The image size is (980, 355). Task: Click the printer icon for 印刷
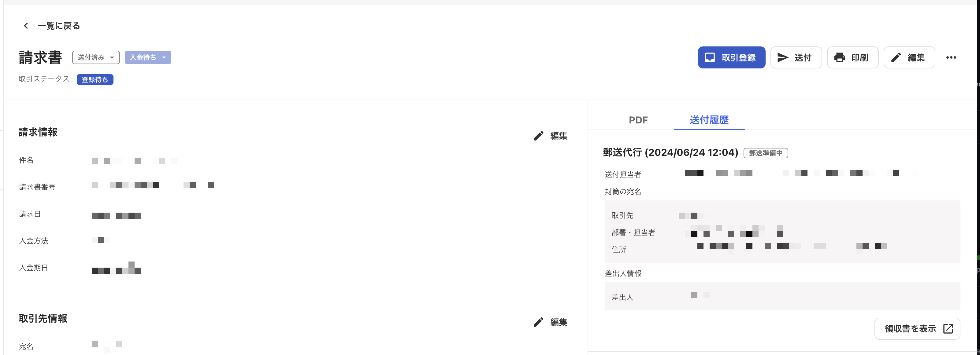tap(839, 58)
